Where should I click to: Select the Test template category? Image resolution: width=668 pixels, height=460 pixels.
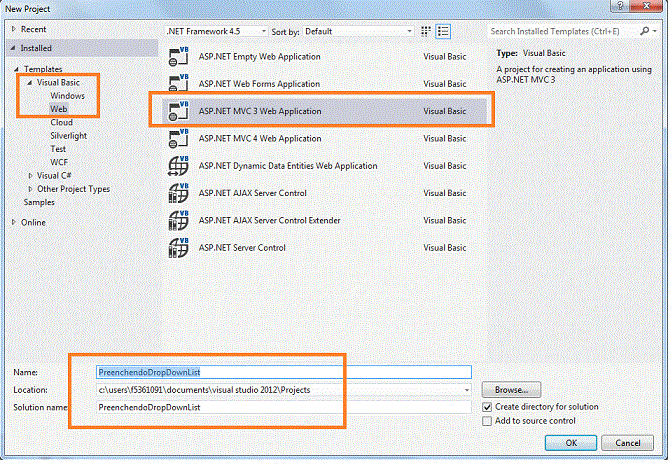[58, 149]
